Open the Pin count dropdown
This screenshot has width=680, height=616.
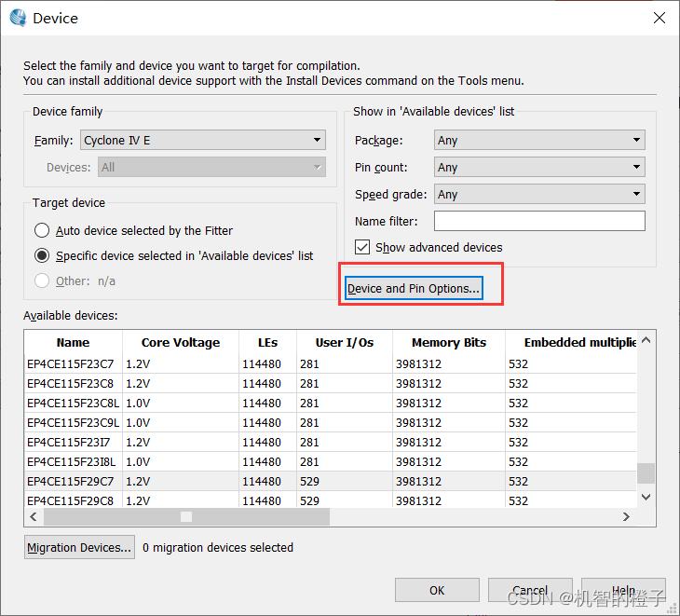539,167
